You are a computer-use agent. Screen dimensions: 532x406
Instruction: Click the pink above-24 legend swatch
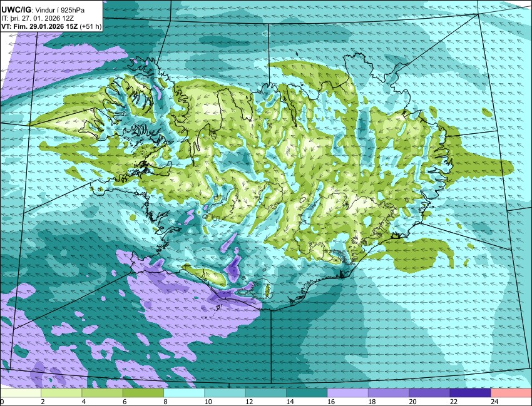[511, 393]
